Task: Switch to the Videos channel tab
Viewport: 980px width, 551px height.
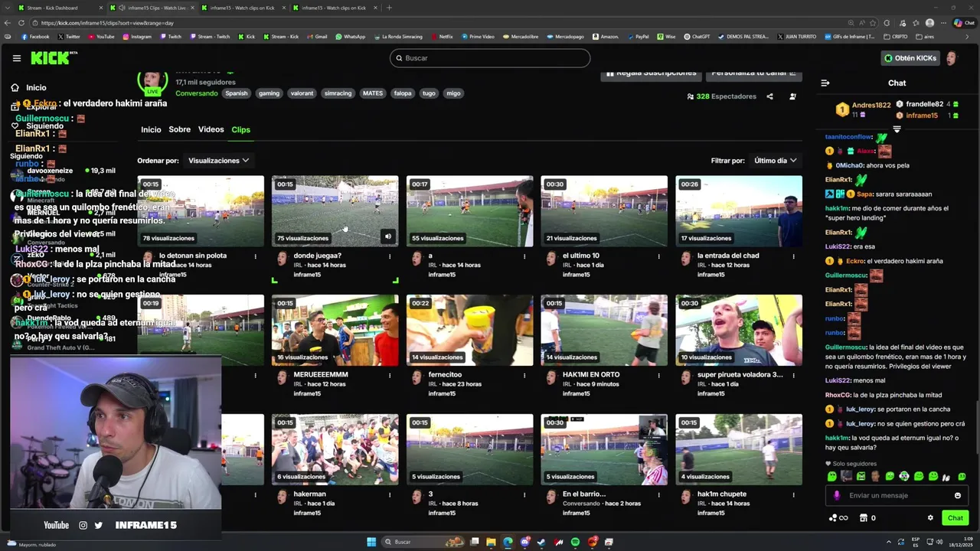Action: click(211, 129)
